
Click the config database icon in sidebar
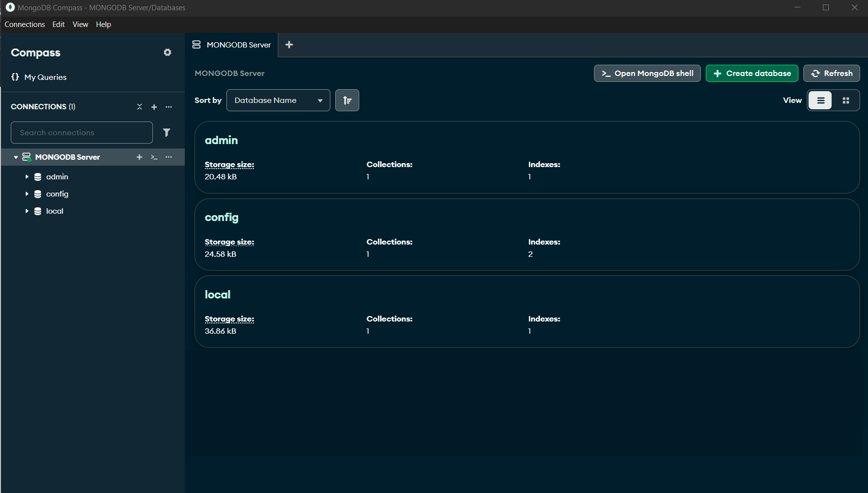point(38,194)
